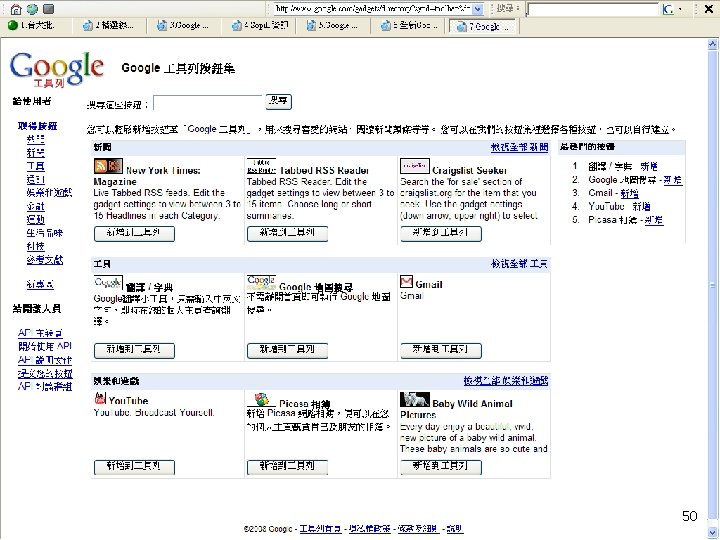Image resolution: width=720 pixels, height=540 pixels.
Task: Open the view all 工具 link
Action: 519,264
